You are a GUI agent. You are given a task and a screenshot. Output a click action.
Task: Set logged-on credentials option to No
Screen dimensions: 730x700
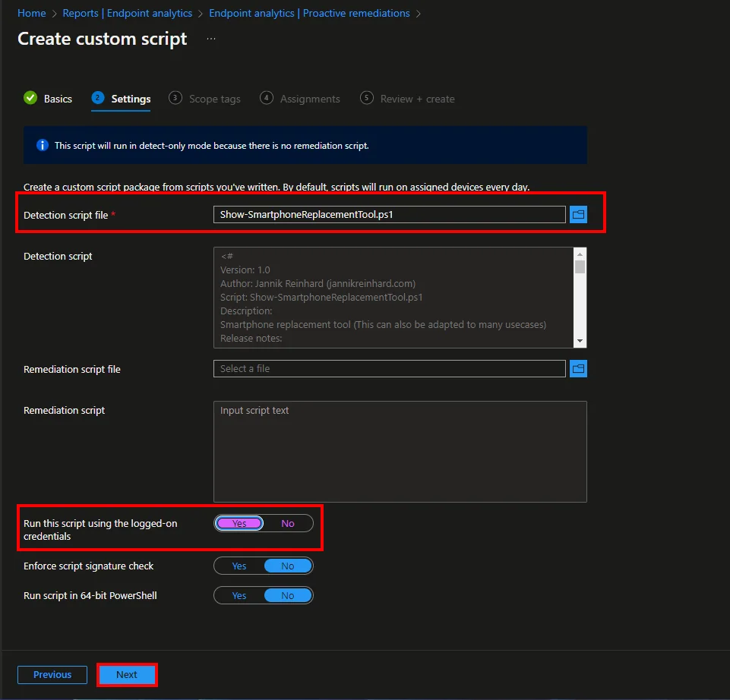(x=288, y=524)
